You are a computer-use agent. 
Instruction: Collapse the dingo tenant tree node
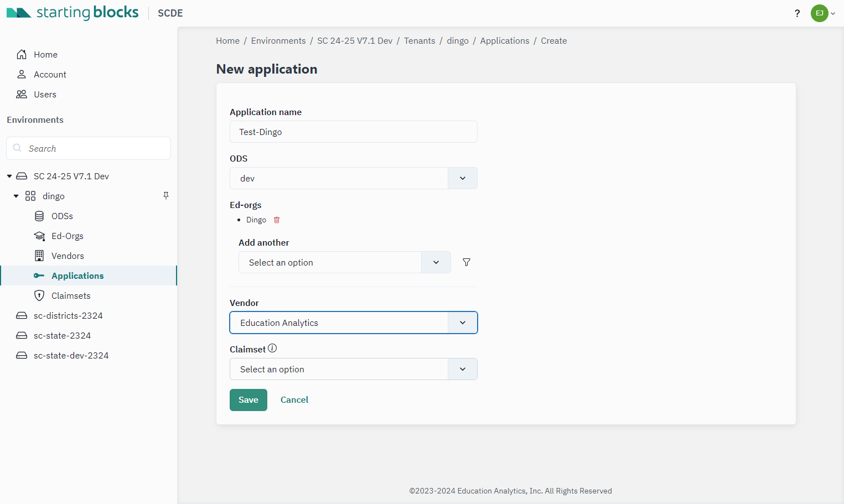pyautogui.click(x=16, y=196)
